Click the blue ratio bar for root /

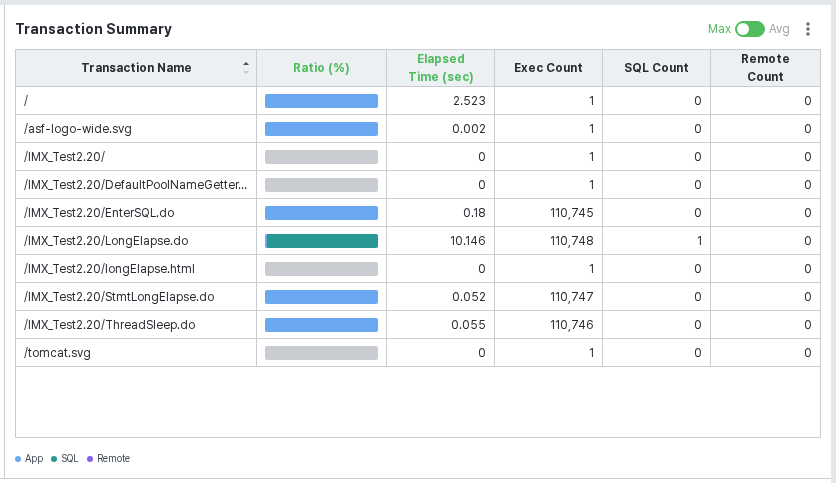321,101
